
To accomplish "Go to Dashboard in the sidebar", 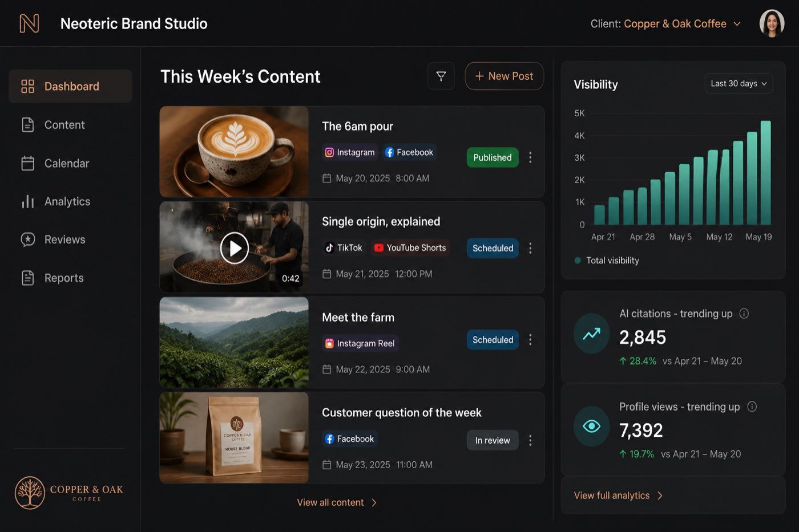I will coord(70,86).
